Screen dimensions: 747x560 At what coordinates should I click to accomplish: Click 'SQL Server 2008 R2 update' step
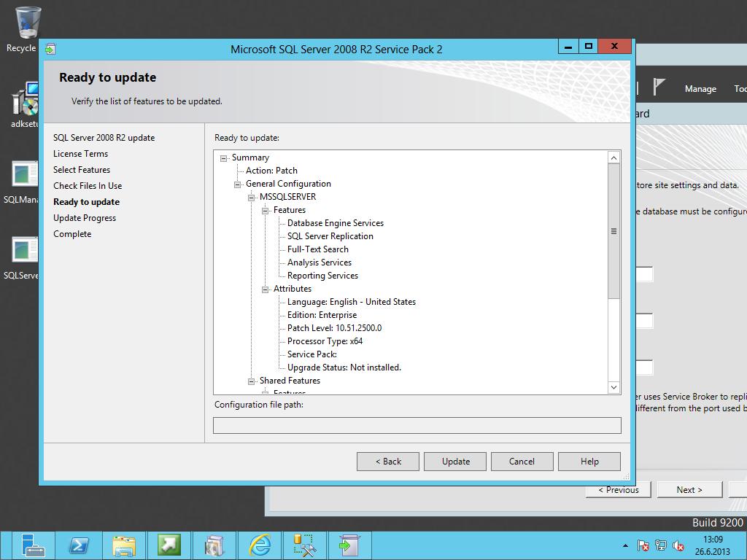[104, 138]
